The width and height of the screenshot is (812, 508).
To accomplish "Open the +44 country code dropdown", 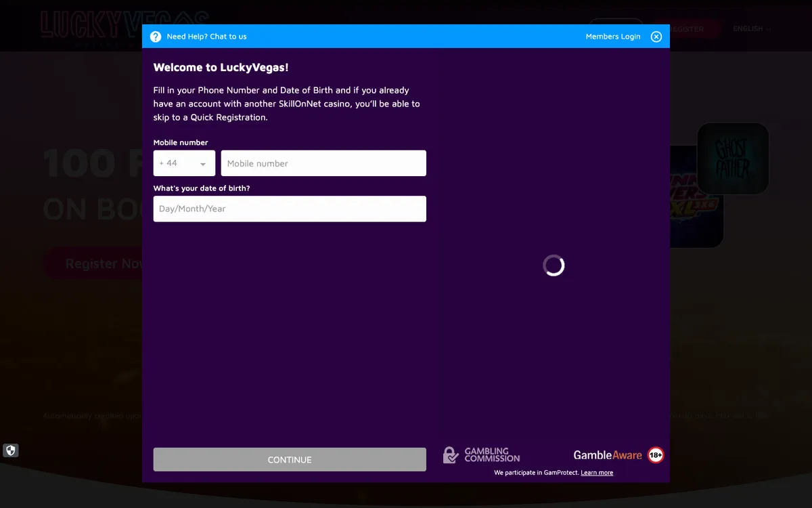I will (184, 163).
